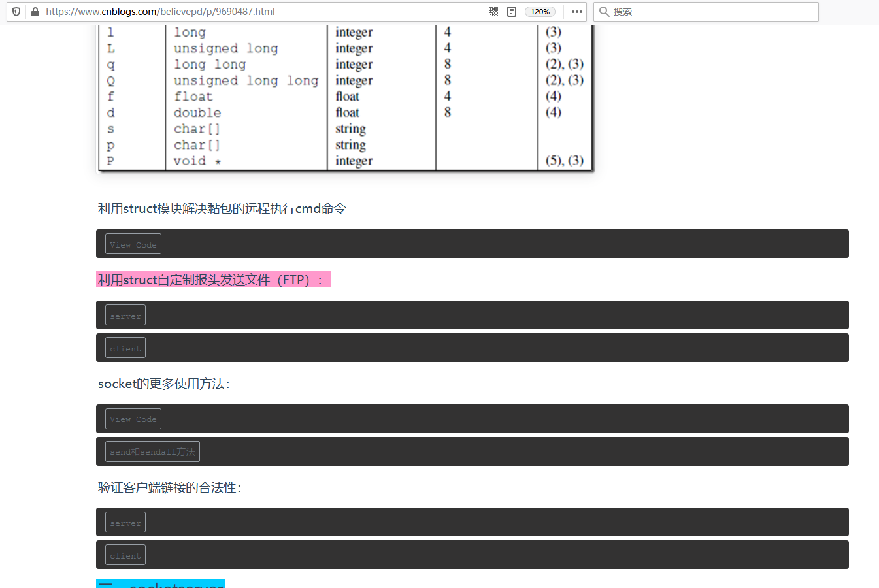This screenshot has height=588, width=879.
Task: Click the 'unsigned long long' table cell
Action: tap(246, 80)
